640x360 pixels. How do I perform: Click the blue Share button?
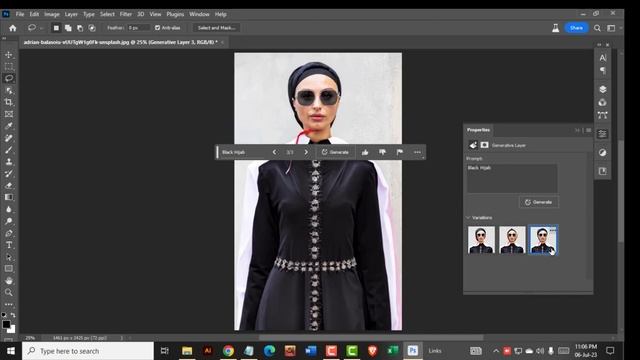[x=576, y=28]
